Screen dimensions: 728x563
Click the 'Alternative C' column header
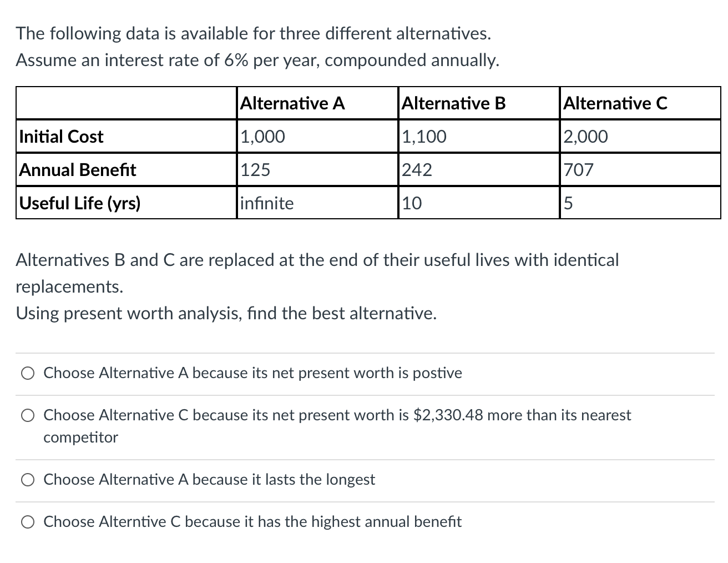(616, 103)
